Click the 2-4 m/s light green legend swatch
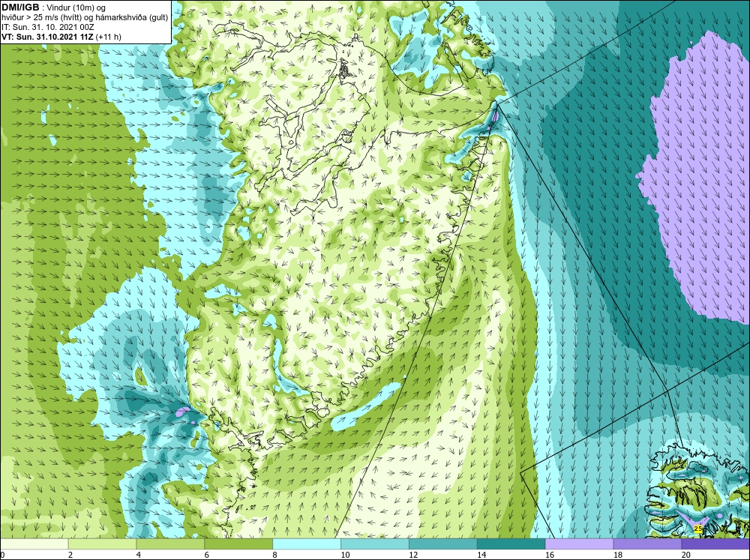This screenshot has height=560, width=750. click(102, 544)
